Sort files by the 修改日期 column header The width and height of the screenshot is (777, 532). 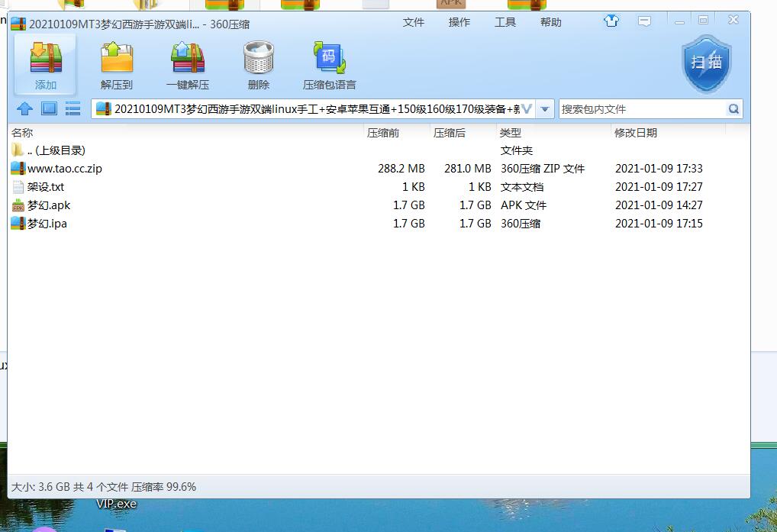(635, 133)
